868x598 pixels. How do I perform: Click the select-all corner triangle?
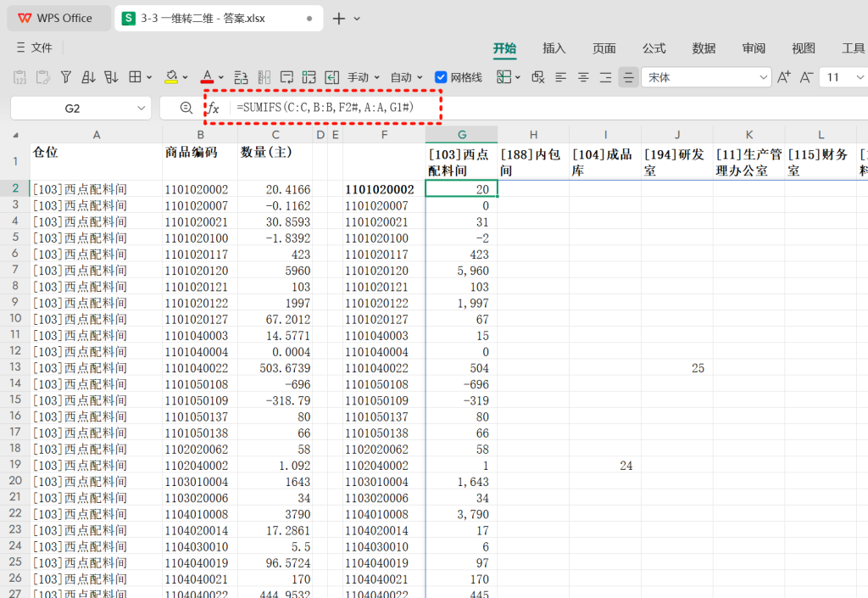(15, 135)
